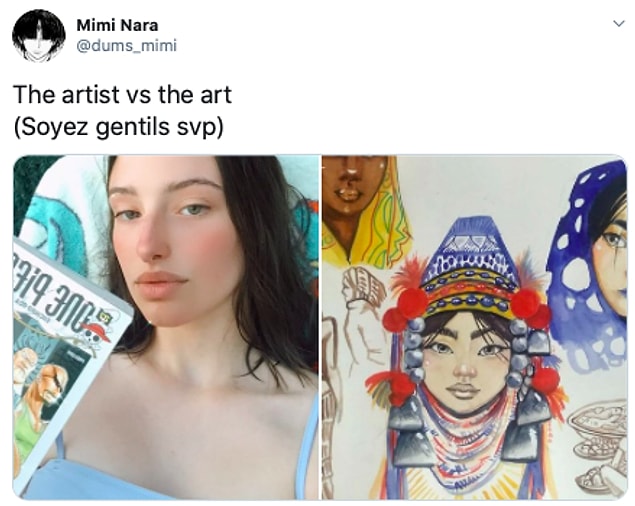Open Mimi Nara's profile avatar
635x506 pixels.
click(x=38, y=36)
